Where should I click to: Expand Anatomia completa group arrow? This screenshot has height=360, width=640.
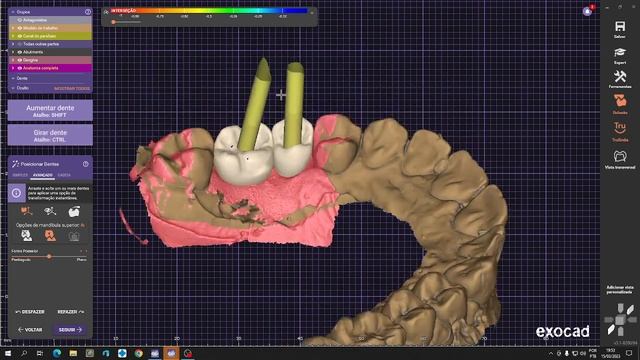(13, 68)
